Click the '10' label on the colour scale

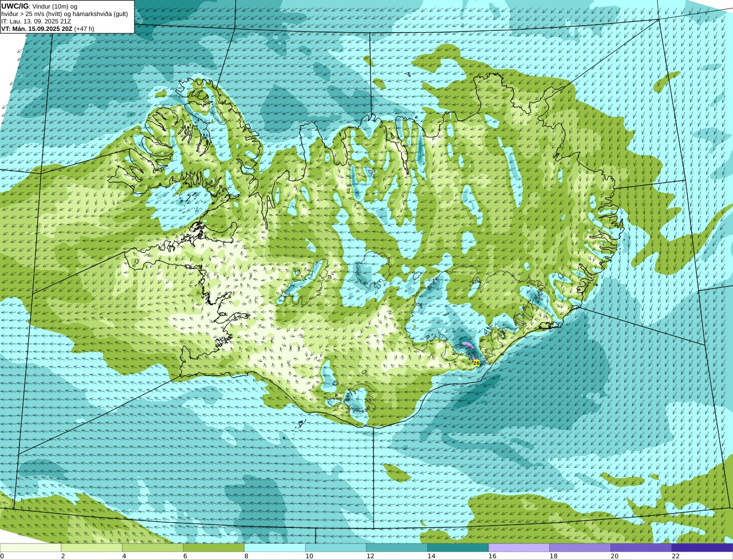[x=309, y=556]
